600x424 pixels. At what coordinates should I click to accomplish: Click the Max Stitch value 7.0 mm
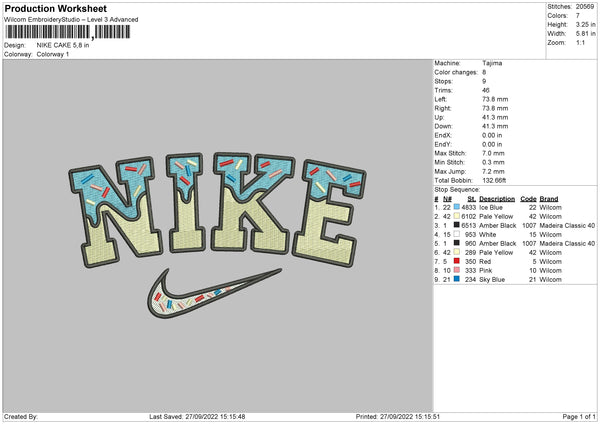point(493,153)
